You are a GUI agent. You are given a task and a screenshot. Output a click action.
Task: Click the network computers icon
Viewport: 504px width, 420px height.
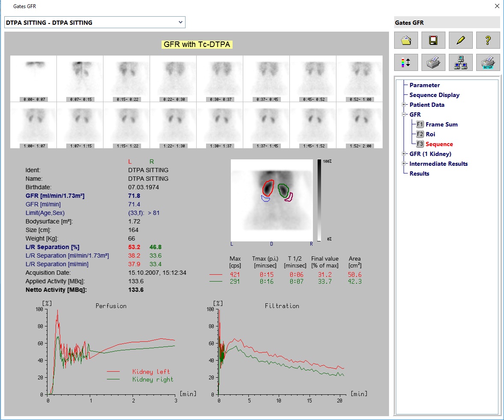461,62
